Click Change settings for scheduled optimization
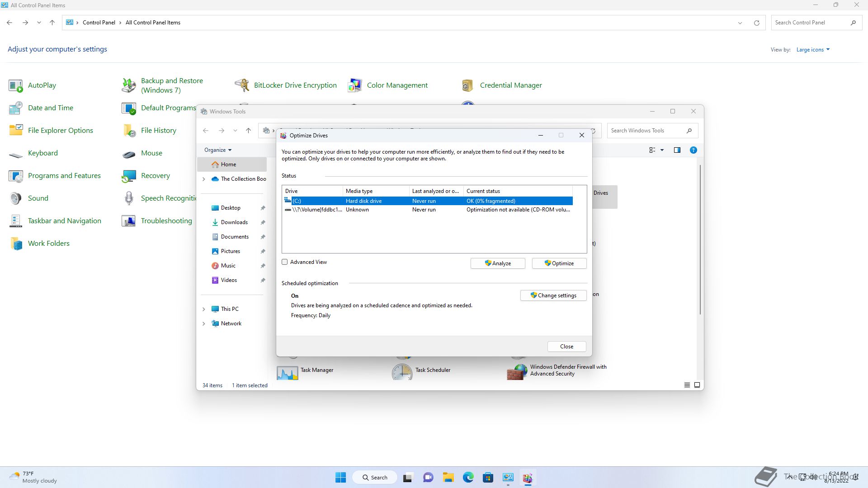Screen dimensions: 868x488 coord(553,296)
